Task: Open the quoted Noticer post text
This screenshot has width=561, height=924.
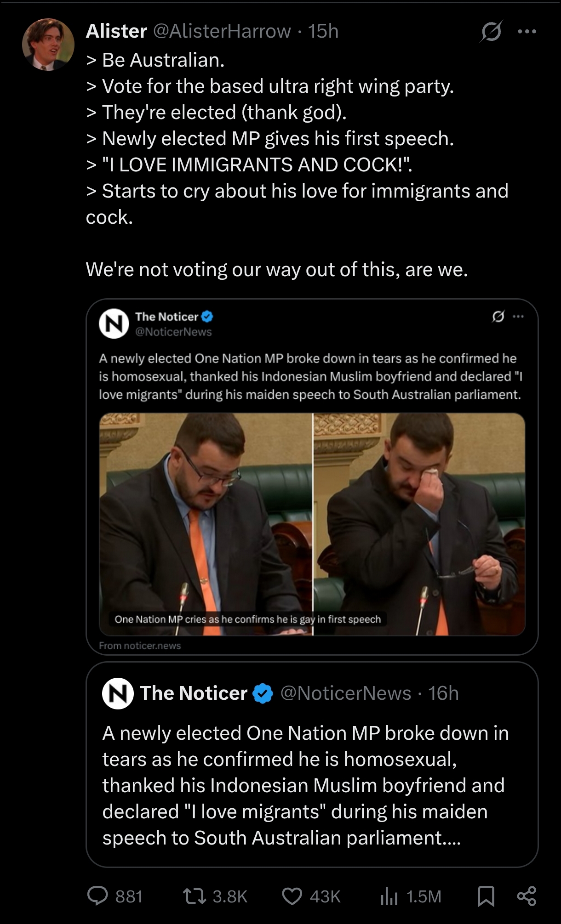Action: coord(305,785)
